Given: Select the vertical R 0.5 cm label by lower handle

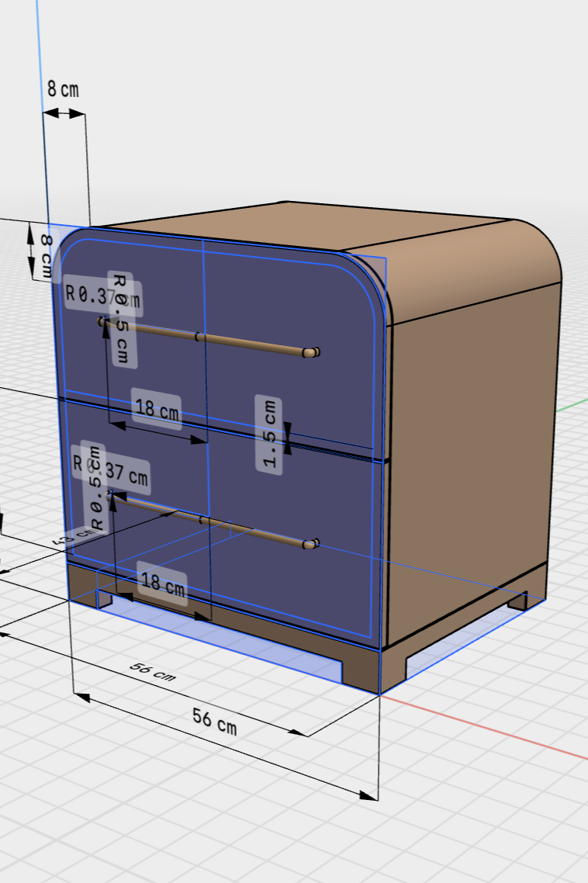Looking at the screenshot, I should 94,486.
